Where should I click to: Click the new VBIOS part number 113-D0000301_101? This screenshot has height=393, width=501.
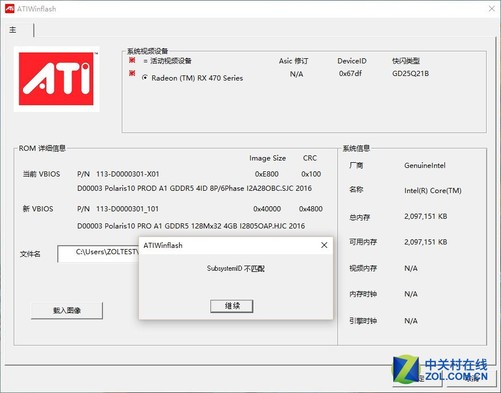pos(127,209)
